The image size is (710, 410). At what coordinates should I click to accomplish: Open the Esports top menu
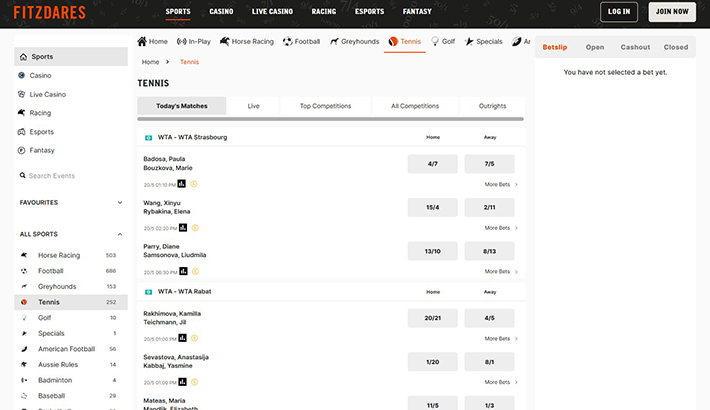pyautogui.click(x=369, y=11)
